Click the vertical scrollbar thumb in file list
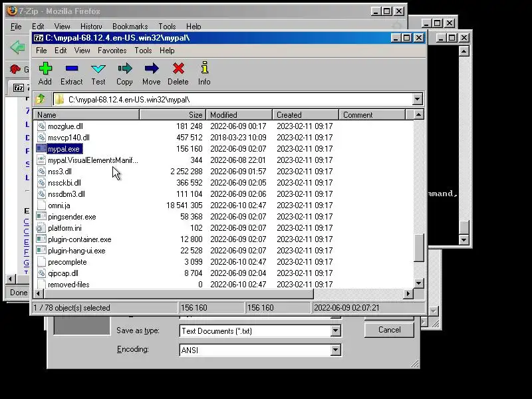 coord(419,247)
